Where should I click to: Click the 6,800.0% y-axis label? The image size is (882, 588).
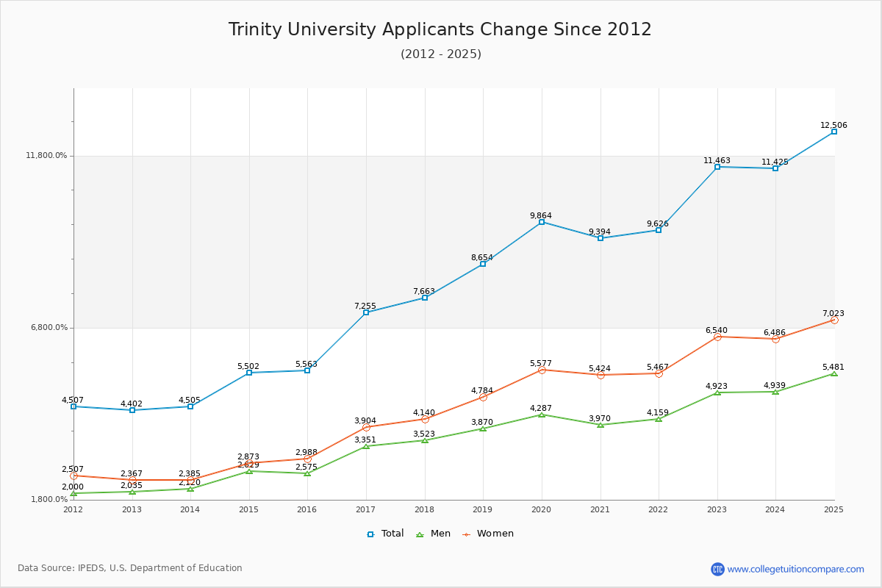[x=49, y=328]
